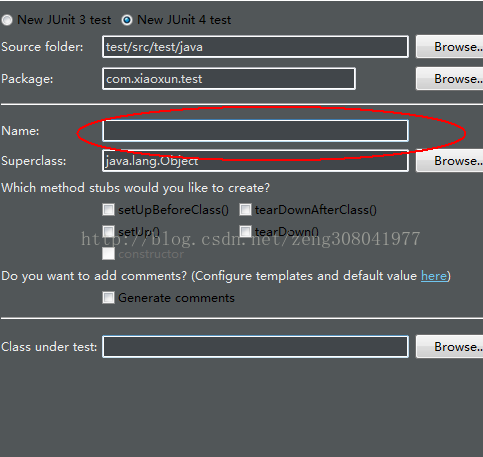Browse for the Class under test
Viewport: 483px width, 457px height.
(449, 347)
